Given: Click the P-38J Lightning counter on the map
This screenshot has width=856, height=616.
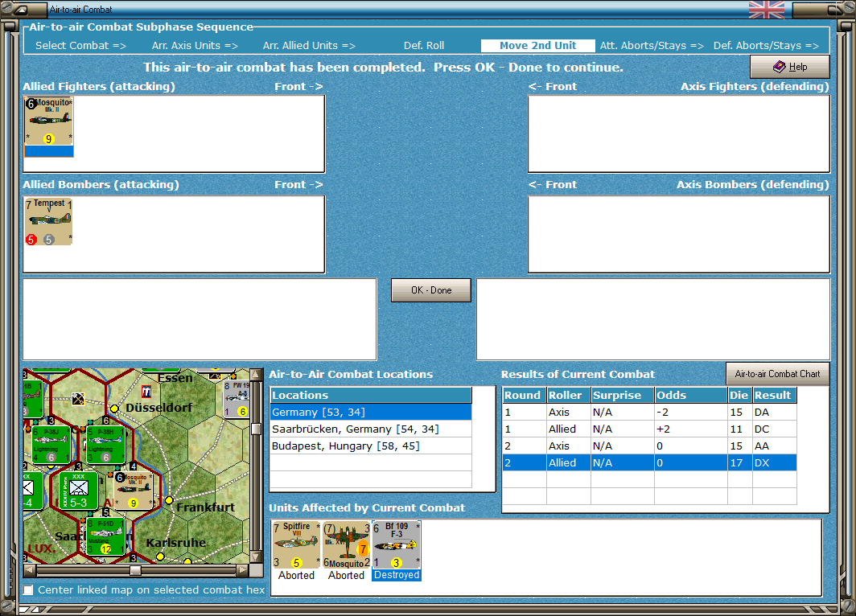Looking at the screenshot, I should 51,445.
